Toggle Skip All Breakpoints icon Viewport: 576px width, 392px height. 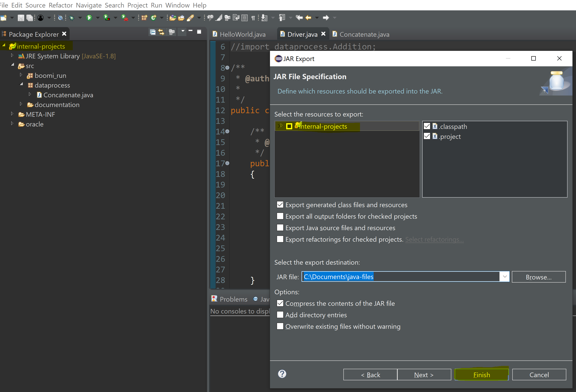coord(60,18)
